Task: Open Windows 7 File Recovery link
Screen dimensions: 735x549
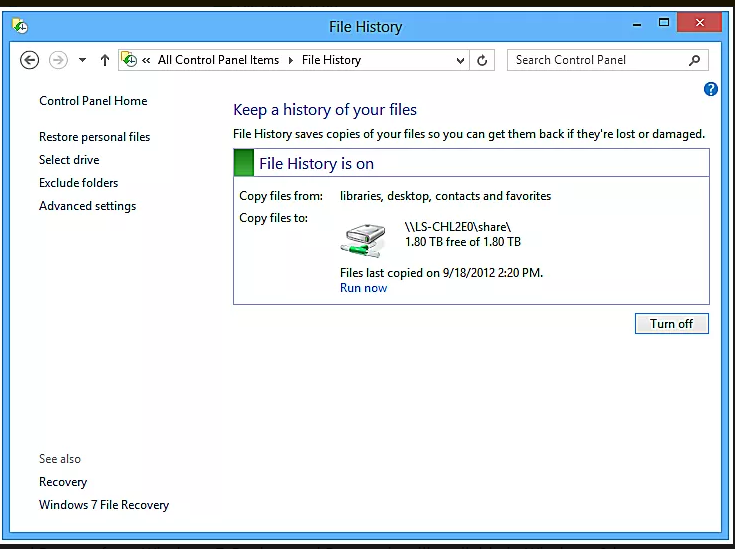Action: click(104, 505)
